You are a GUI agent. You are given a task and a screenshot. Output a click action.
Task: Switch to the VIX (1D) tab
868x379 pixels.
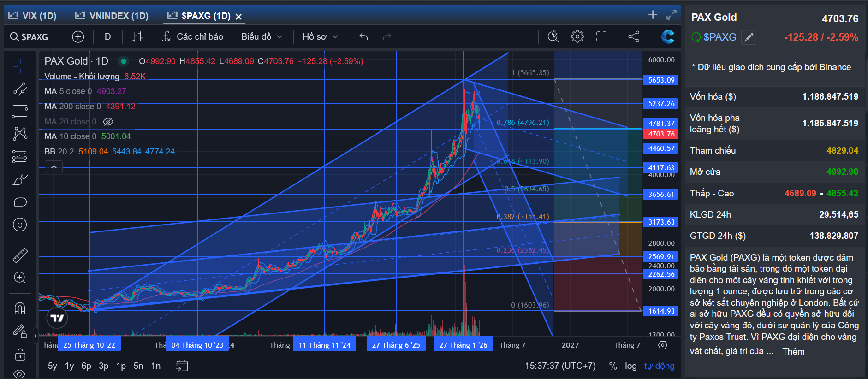33,16
